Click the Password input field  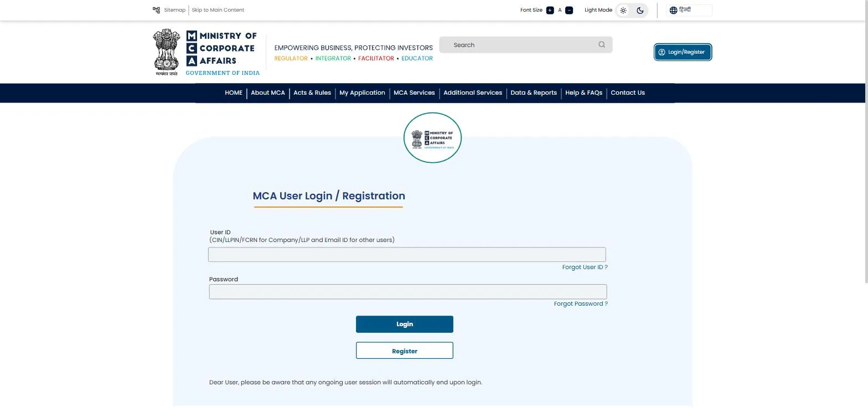coord(408,292)
